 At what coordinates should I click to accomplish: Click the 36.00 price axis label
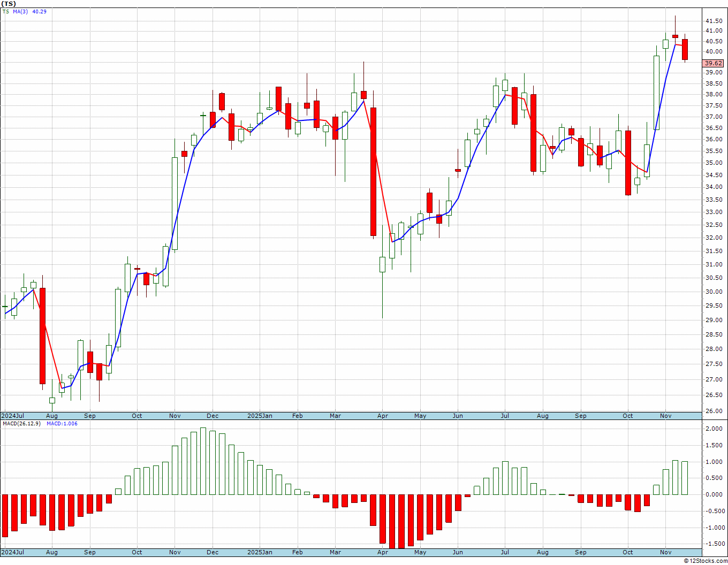point(714,140)
